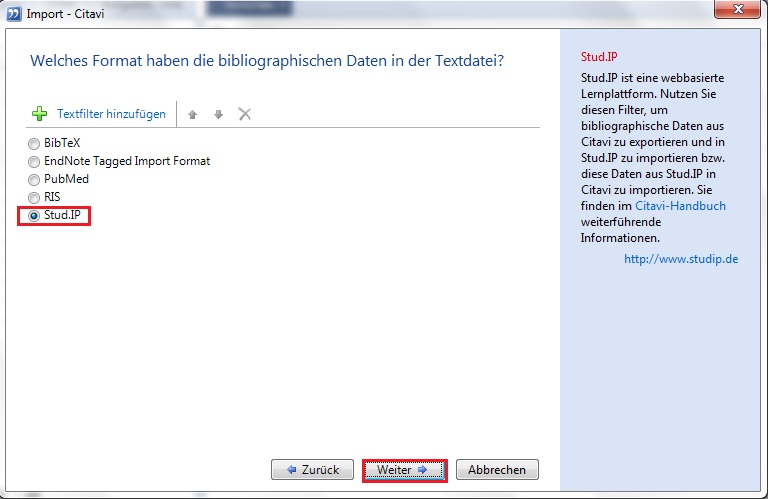
Task: Open the Citavi-Handbuch link
Action: pyautogui.click(x=680, y=206)
